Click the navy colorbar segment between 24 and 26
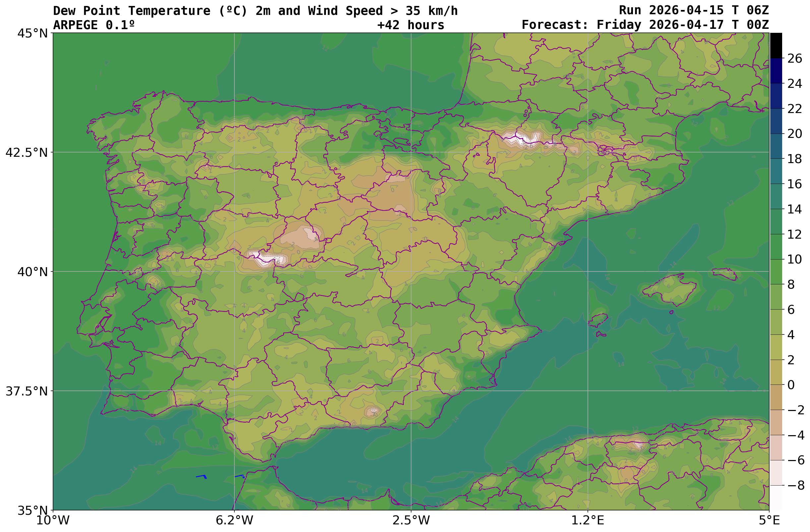This screenshot has width=810, height=532. [776, 71]
